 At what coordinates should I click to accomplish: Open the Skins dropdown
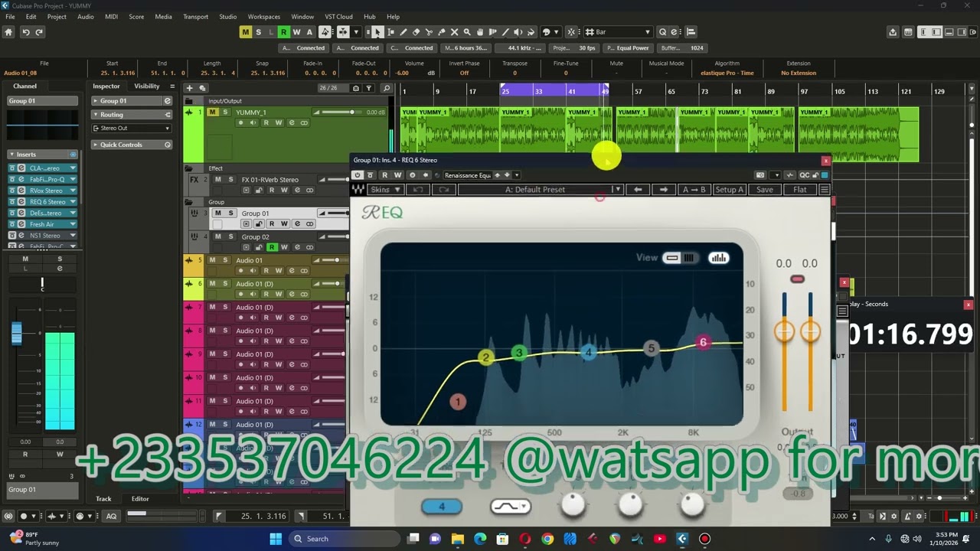pyautogui.click(x=385, y=189)
